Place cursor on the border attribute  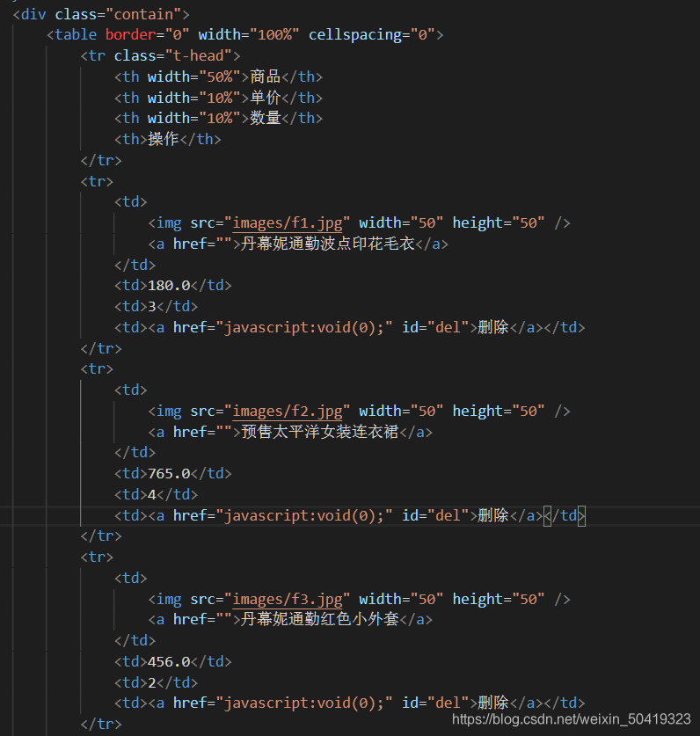tap(131, 35)
